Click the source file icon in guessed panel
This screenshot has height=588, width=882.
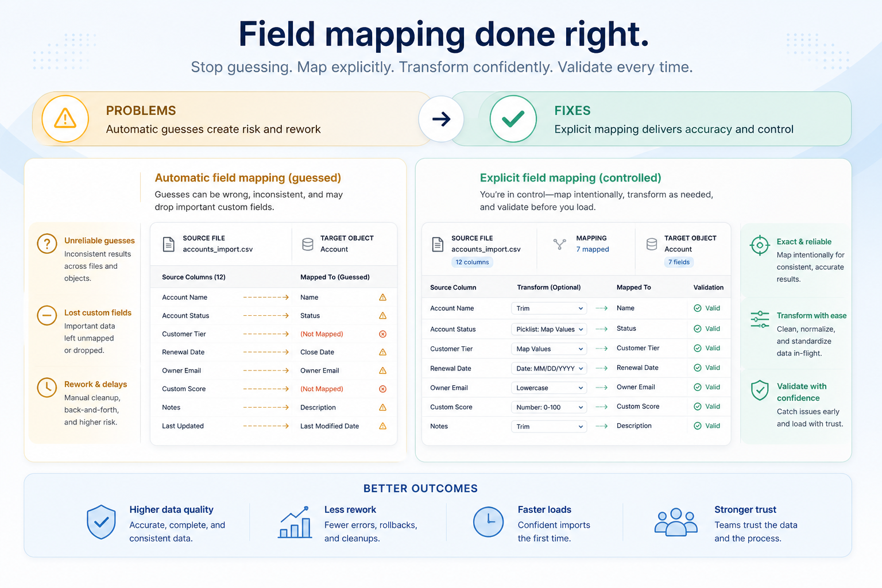coord(169,244)
